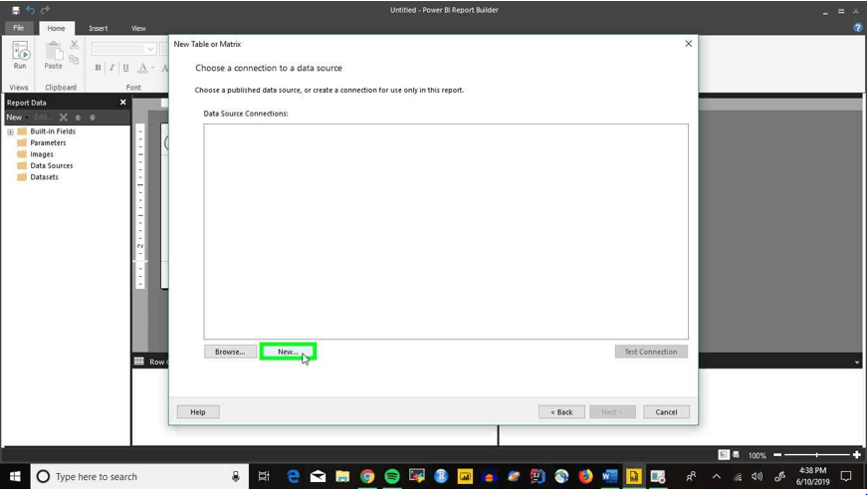Switch to the Insert ribbon tab
868x495 pixels.
click(x=98, y=28)
